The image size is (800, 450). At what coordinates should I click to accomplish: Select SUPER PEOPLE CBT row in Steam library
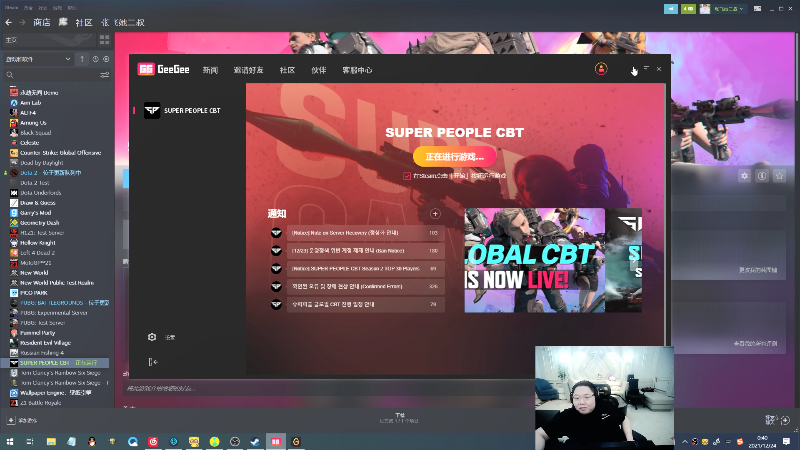55,363
